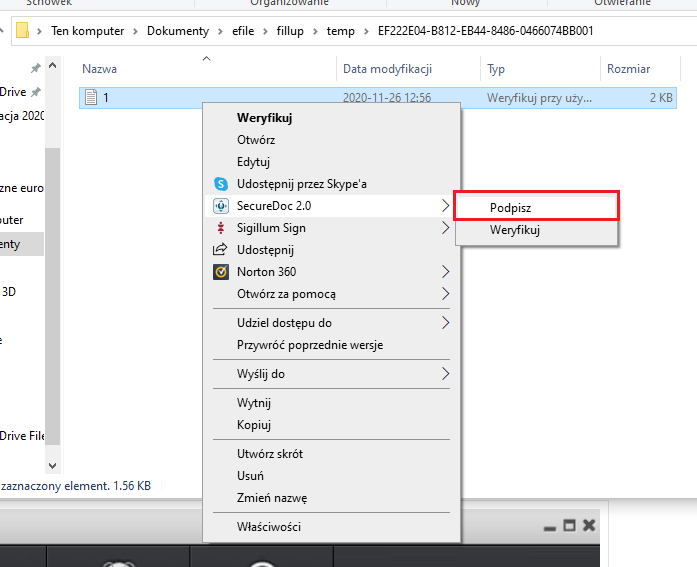Viewport: 697px width, 567px height.
Task: Select the 3D item in the sidebar
Action: pos(8,291)
